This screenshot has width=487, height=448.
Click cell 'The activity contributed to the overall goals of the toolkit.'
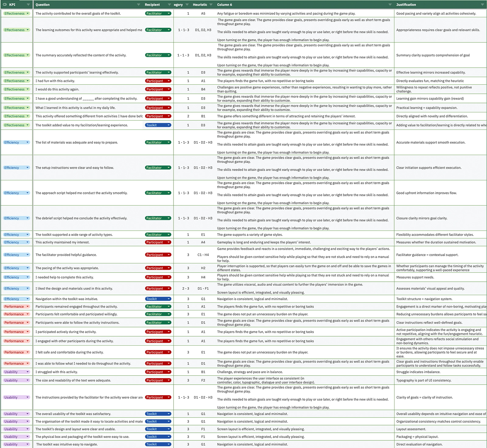pyautogui.click(x=78, y=14)
